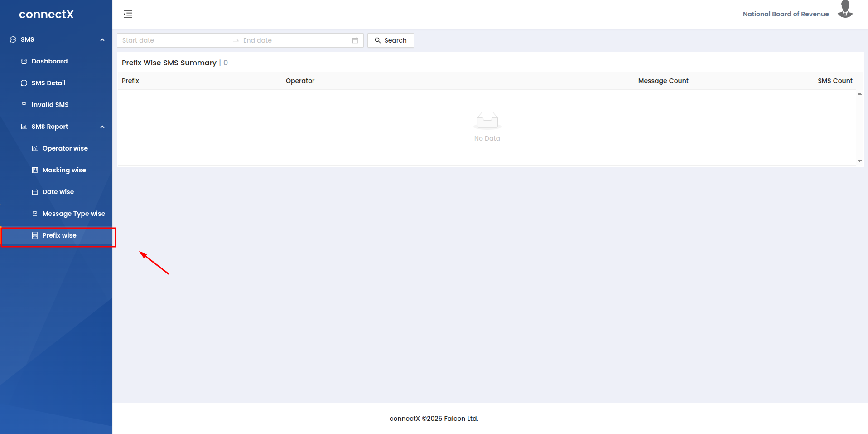Click the table scrollbar down arrow
The image size is (868, 434).
(x=859, y=161)
